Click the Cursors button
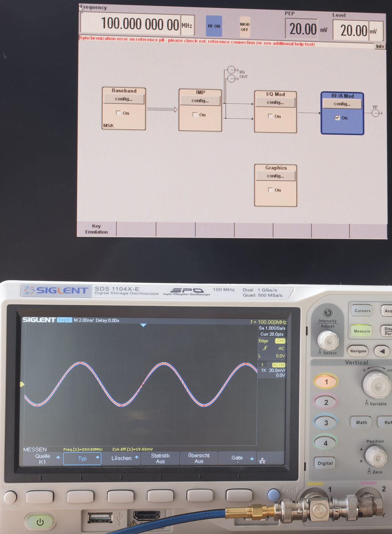The height and width of the screenshot is (534, 392). point(362,311)
